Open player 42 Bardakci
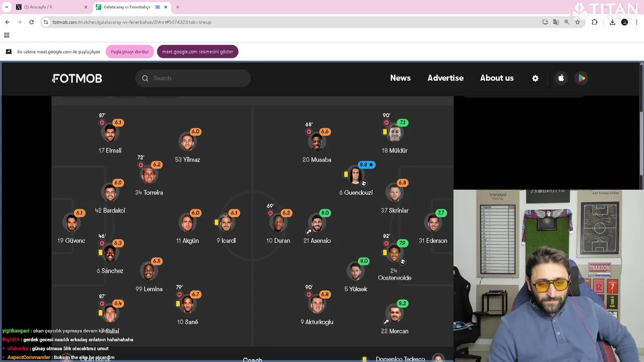 tap(110, 193)
